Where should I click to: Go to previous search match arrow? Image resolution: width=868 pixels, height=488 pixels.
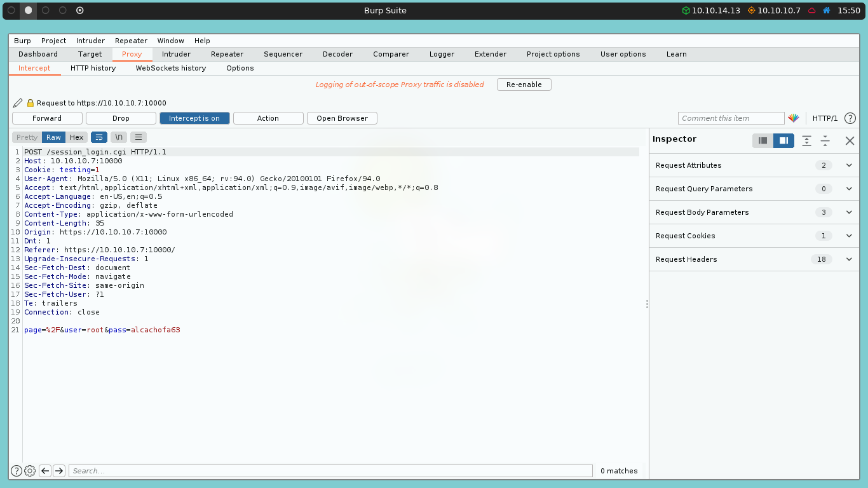[45, 471]
